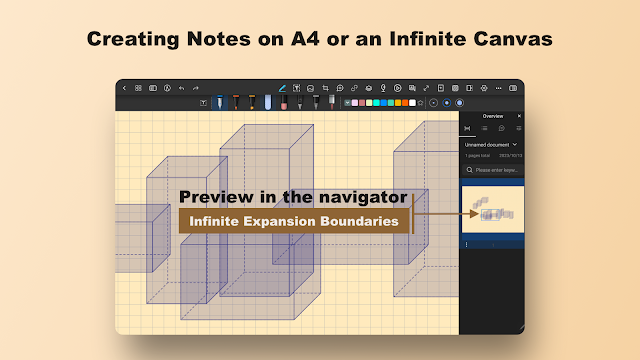Switch to the comments tab in Overview
640x360 pixels.
click(502, 128)
